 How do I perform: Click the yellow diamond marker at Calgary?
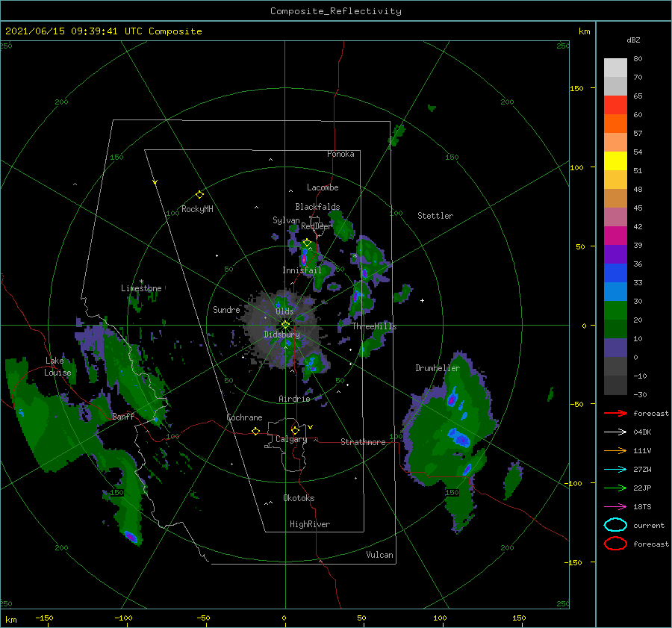(x=295, y=430)
